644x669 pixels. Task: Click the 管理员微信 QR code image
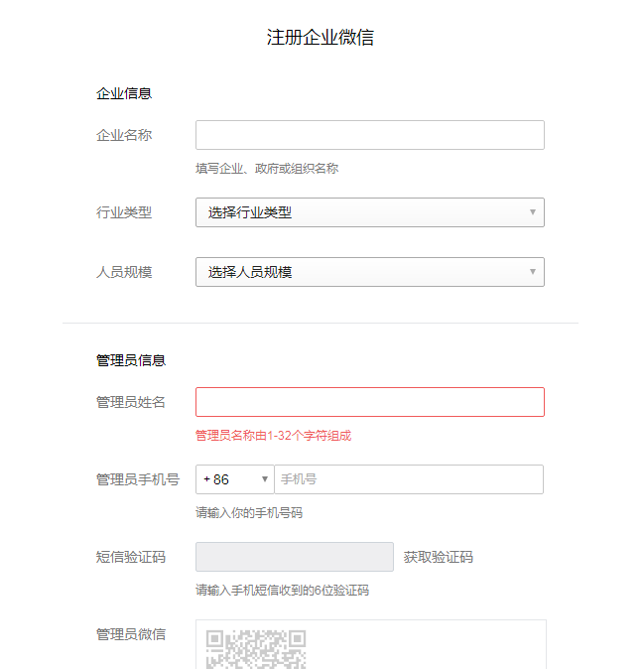(x=256, y=647)
